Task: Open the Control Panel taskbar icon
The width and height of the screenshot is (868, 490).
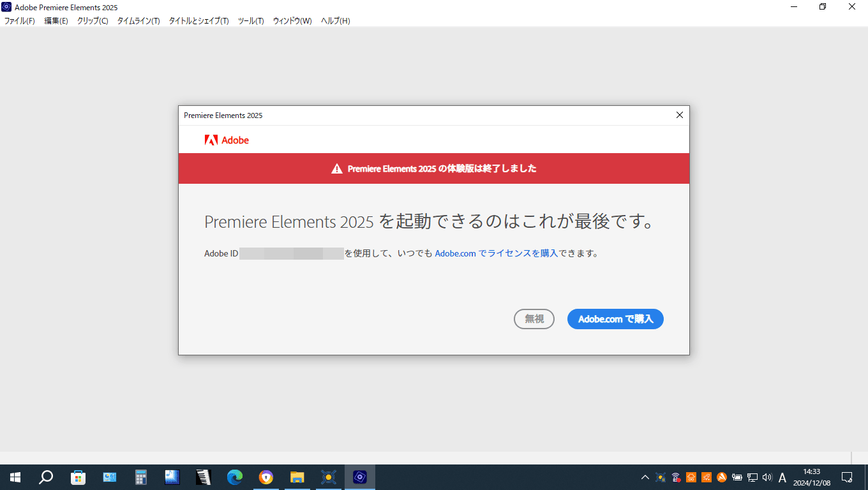Action: click(109, 477)
